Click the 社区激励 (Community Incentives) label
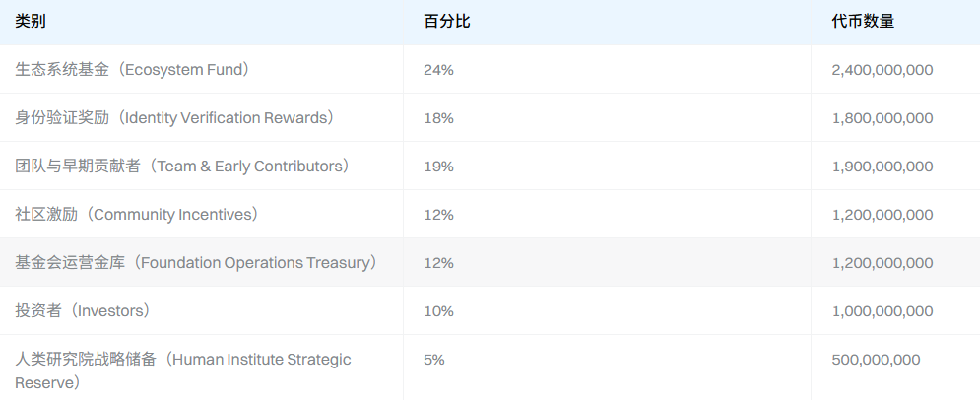Image resolution: width=980 pixels, height=400 pixels. 137,215
